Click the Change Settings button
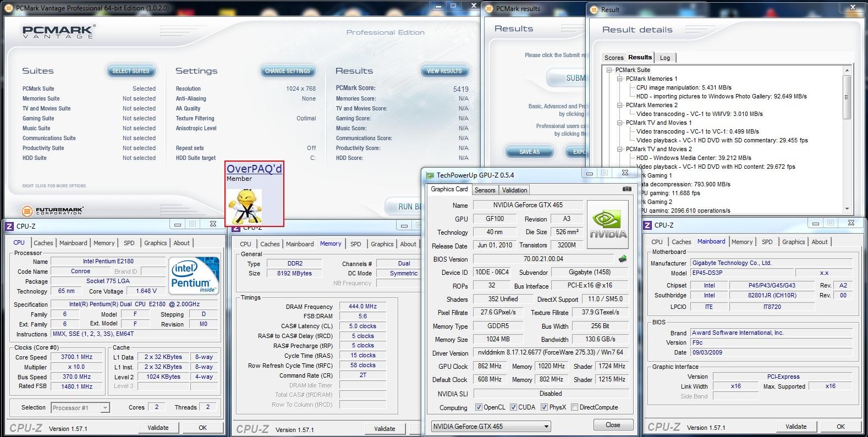 click(x=287, y=71)
